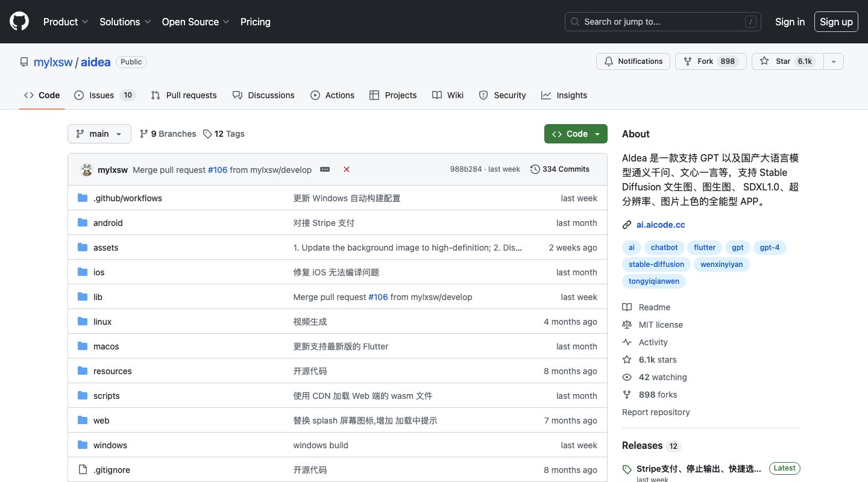Select the Code tab
This screenshot has height=482, width=868.
[x=42, y=95]
